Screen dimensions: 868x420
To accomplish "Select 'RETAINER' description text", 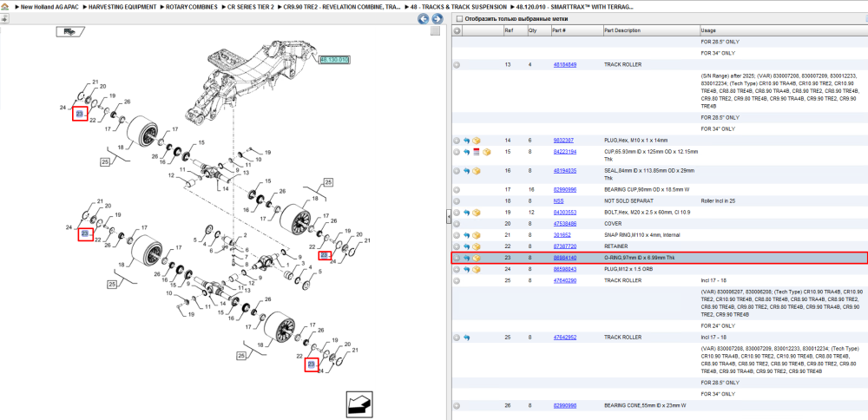I will pyautogui.click(x=616, y=246).
